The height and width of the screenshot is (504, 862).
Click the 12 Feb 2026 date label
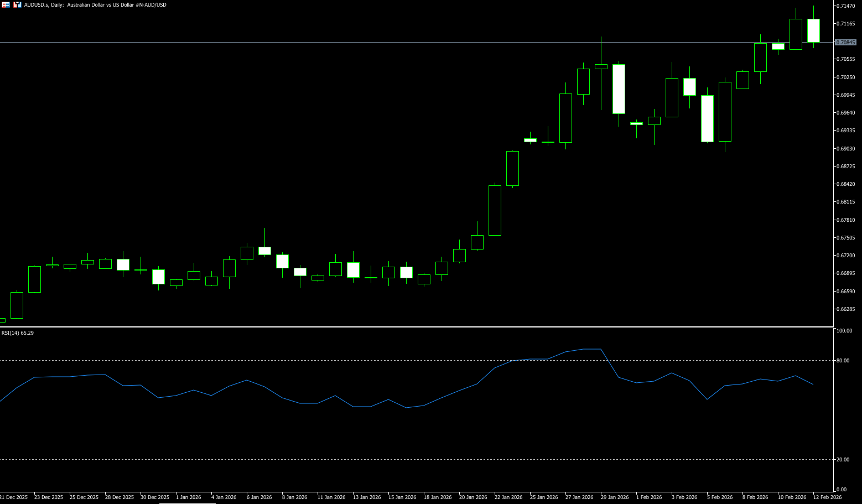tap(827, 497)
